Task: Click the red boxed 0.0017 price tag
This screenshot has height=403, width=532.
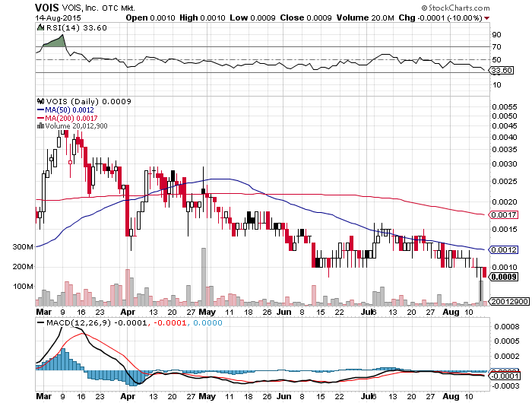Action: click(x=504, y=214)
